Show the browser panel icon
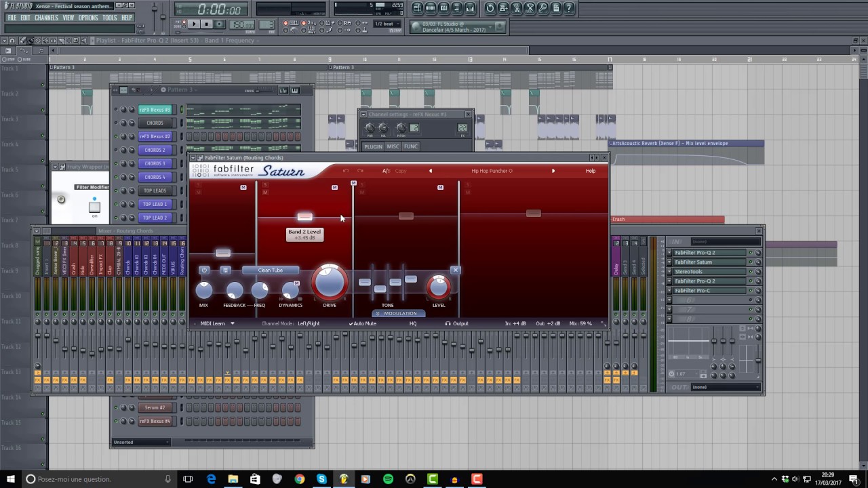The image size is (868, 488). click(456, 8)
